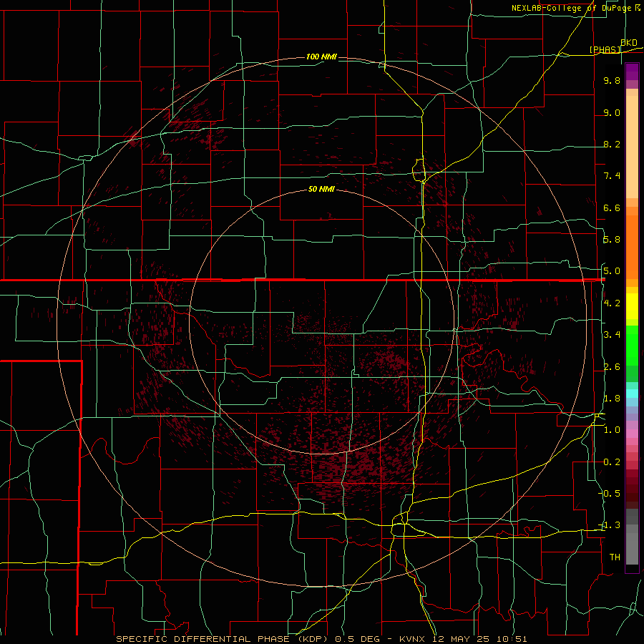Click the 4.2 scale value
This screenshot has width=644, height=644.
click(x=612, y=303)
